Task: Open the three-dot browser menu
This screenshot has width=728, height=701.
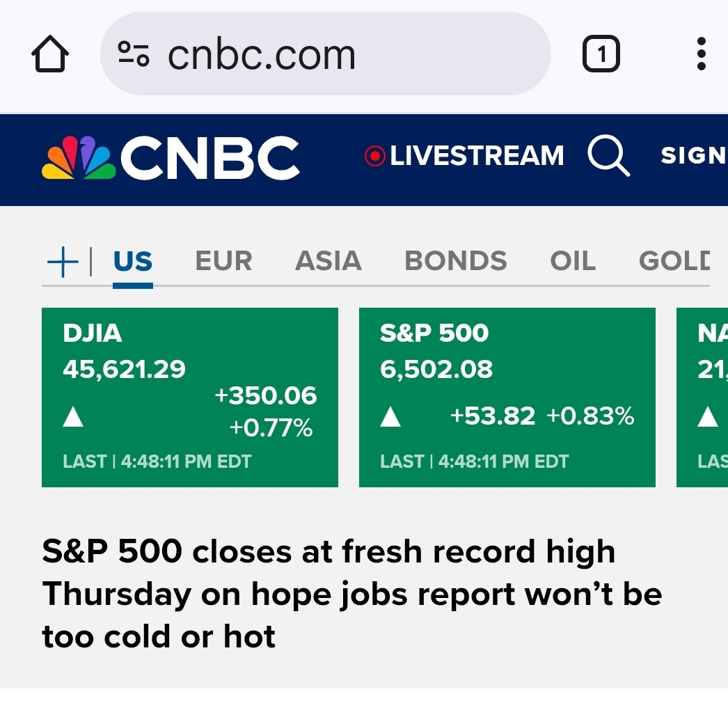Action: click(702, 54)
